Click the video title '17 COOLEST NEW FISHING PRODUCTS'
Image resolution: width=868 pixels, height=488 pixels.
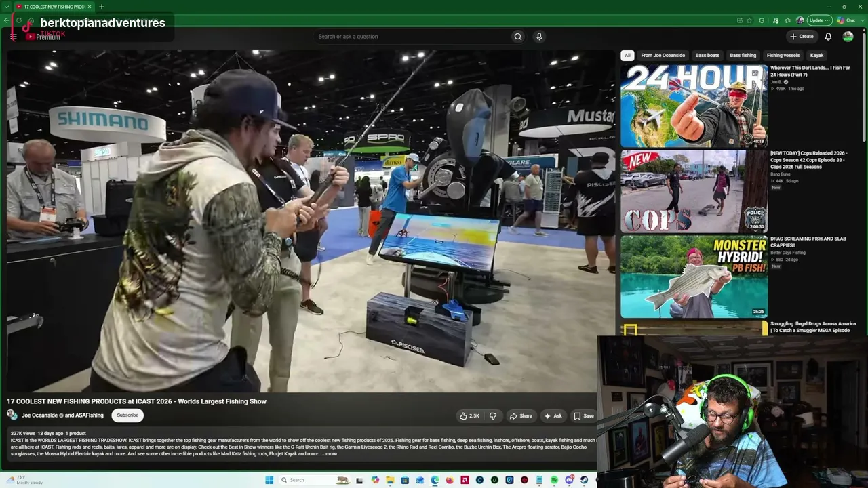(x=136, y=401)
